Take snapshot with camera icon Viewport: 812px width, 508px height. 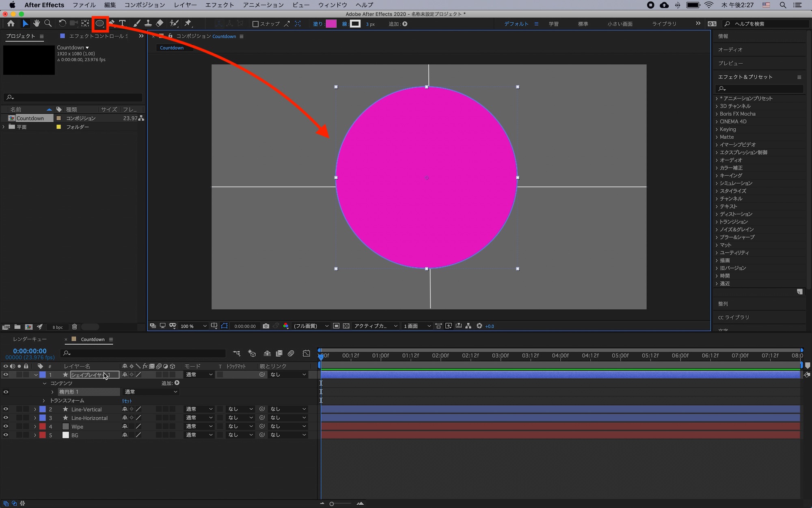pos(266,326)
